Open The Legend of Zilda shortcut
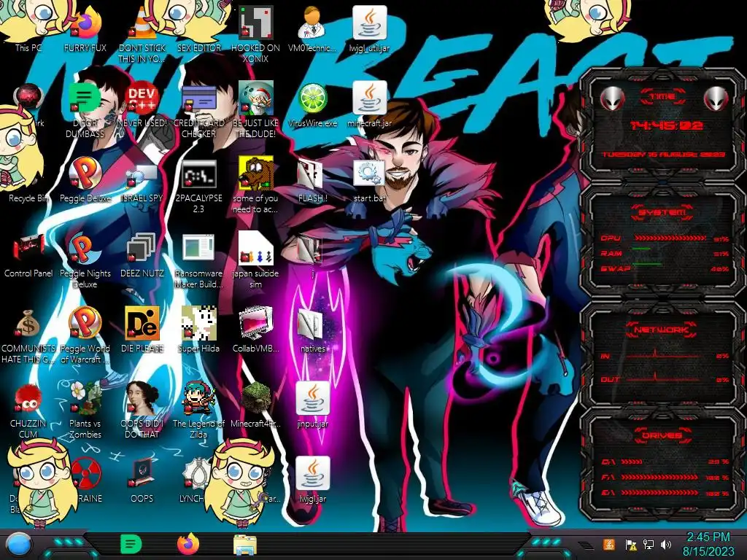Screen dimensions: 747x560 coord(198,411)
